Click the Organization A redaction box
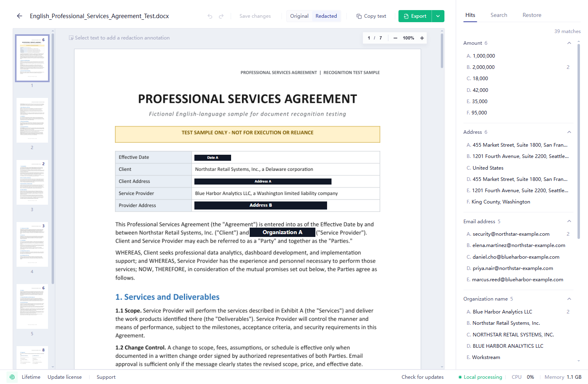588x384 pixels. 282,232
